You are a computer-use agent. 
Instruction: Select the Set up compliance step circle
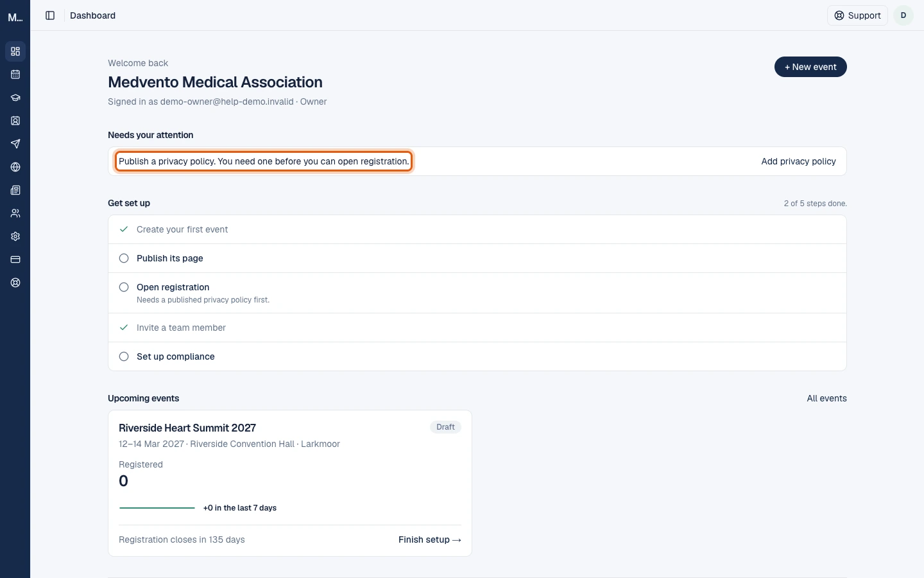click(124, 356)
